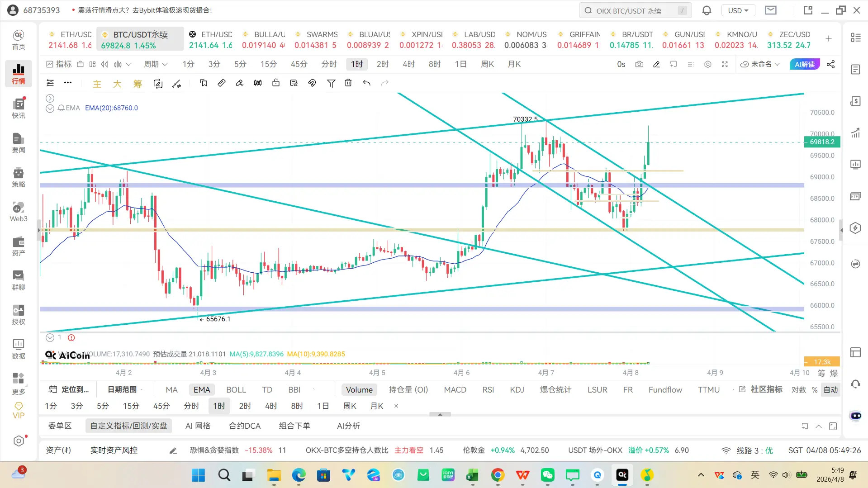This screenshot has width=868, height=488.
Task: Toggle the magnet snap tool
Action: point(312,83)
